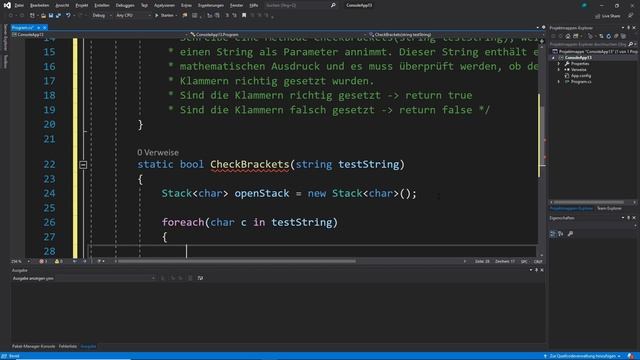Open the Ausgabe anzeigen von dropdown
This screenshot has width=640, height=360.
tap(84, 278)
